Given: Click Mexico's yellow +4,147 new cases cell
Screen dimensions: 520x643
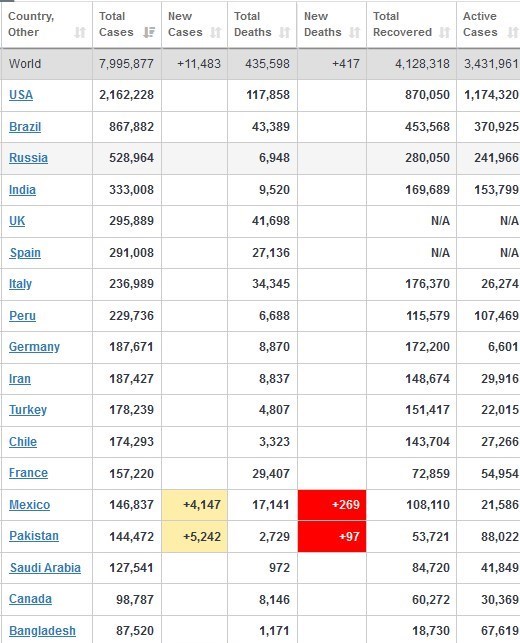Looking at the screenshot, I should [194, 505].
